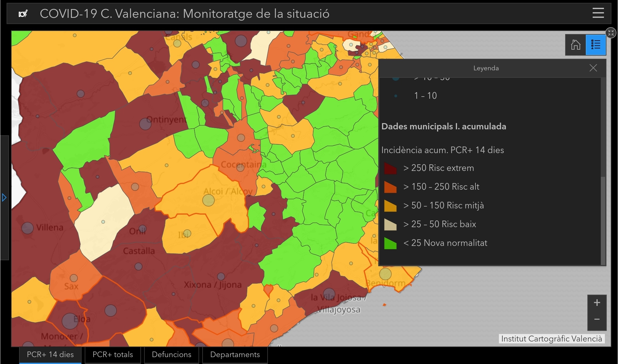Image resolution: width=618 pixels, height=364 pixels.
Task: Click the Nova normalitat green swatch
Action: click(x=390, y=243)
